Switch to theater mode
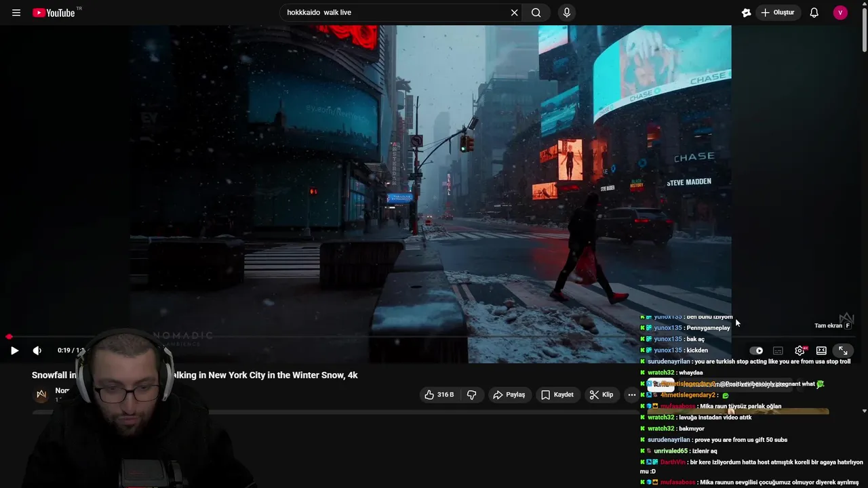Viewport: 868px width, 488px height. point(821,350)
